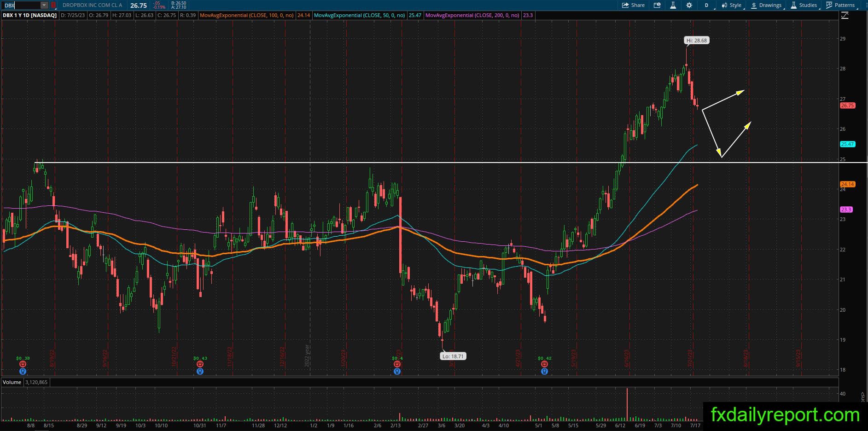Open the Studies menu
Image resolution: width=868 pixels, height=431 pixels.
click(x=804, y=5)
